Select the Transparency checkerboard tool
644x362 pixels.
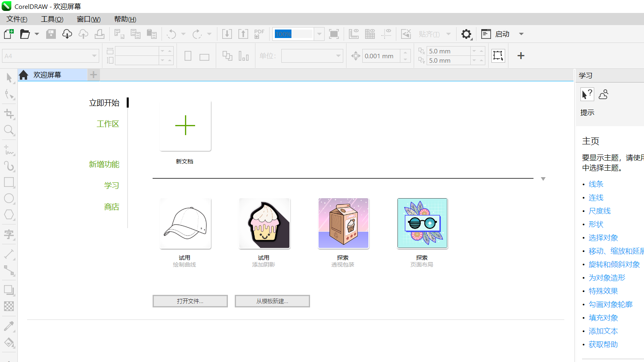(9, 306)
